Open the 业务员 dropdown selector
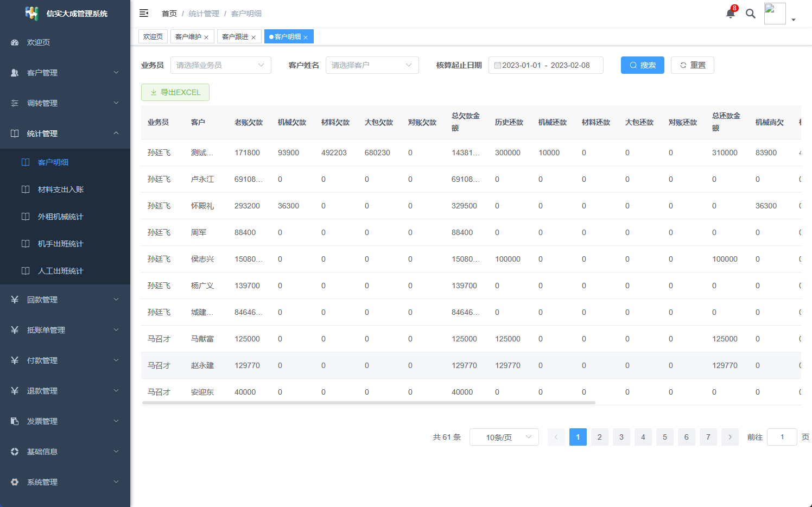The width and height of the screenshot is (812, 507). coord(220,65)
